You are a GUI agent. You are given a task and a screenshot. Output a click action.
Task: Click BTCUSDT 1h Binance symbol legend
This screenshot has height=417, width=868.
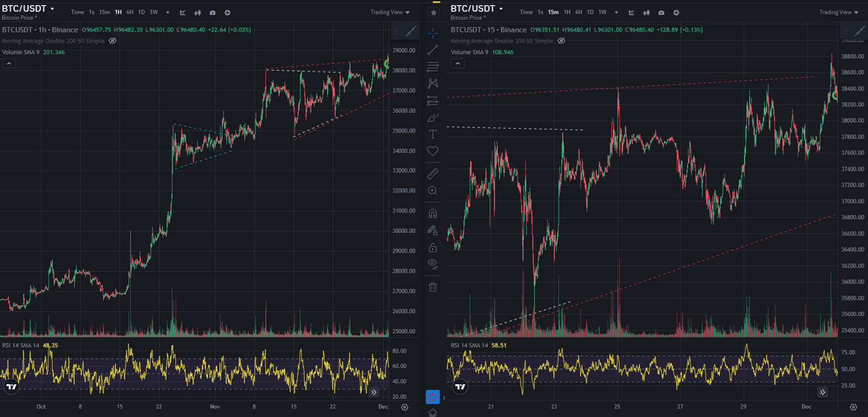(x=40, y=29)
